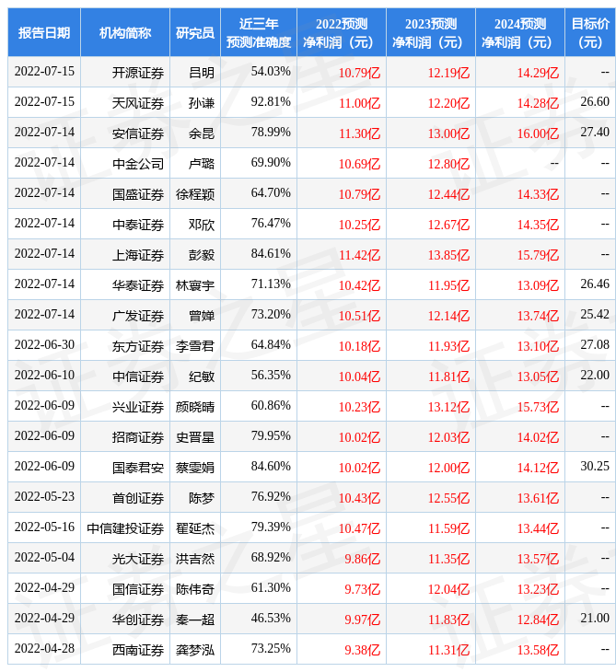This screenshot has height=672, width=616.
Task: Click target price 21.00
Action: tap(595, 618)
